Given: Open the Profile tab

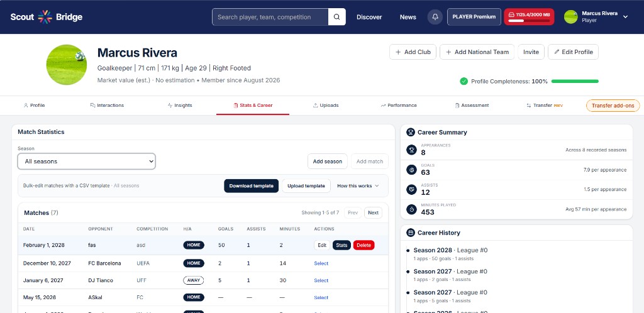Looking at the screenshot, I should pyautogui.click(x=34, y=106).
